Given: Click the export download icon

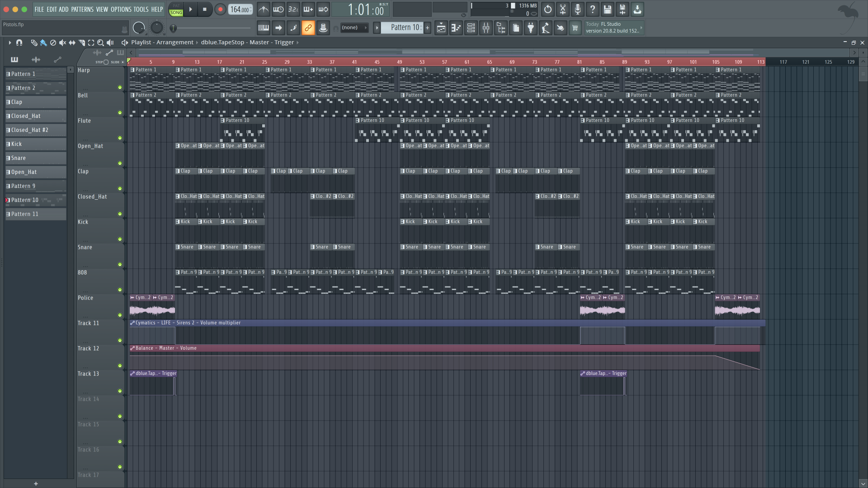Looking at the screenshot, I should [637, 9].
